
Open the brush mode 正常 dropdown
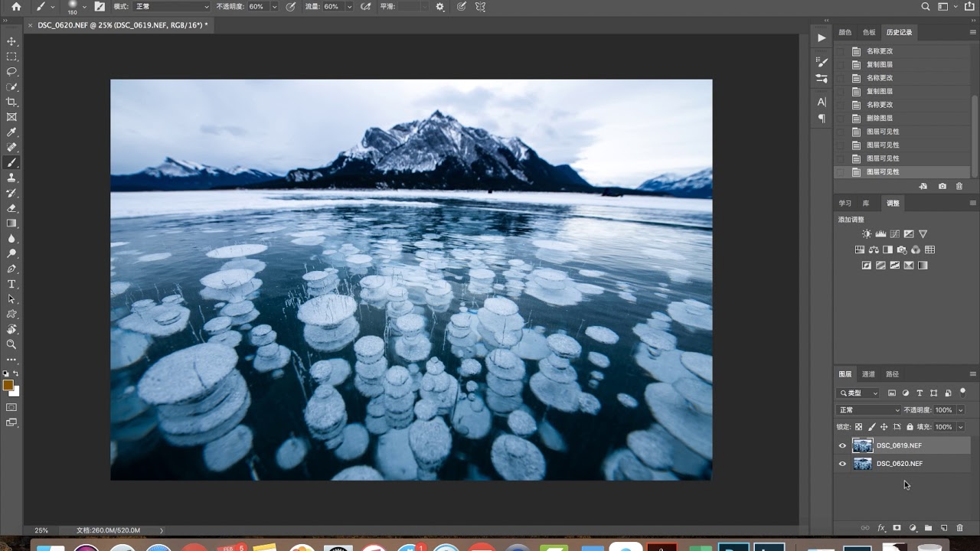(x=171, y=6)
